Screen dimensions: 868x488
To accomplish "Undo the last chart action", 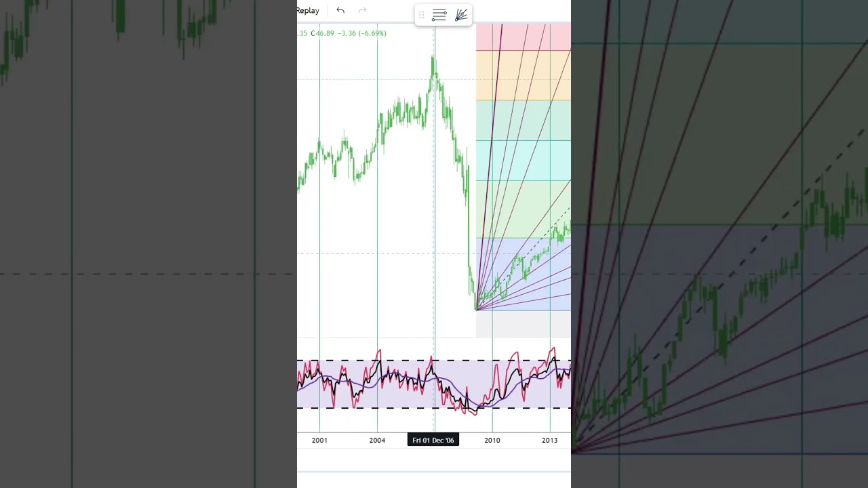I will coord(340,10).
